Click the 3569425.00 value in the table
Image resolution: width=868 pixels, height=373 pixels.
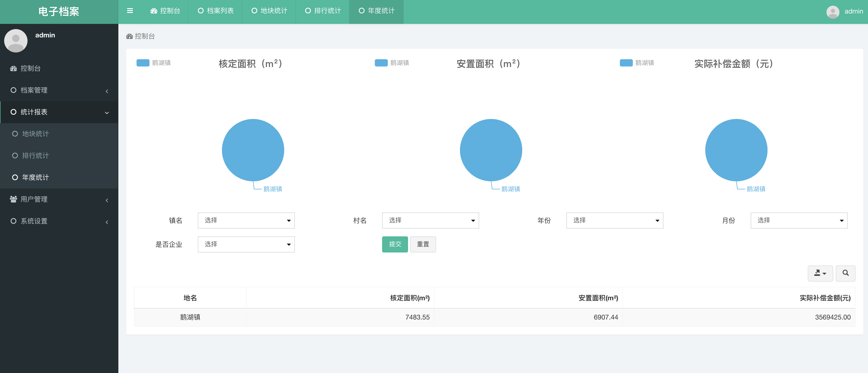(833, 317)
